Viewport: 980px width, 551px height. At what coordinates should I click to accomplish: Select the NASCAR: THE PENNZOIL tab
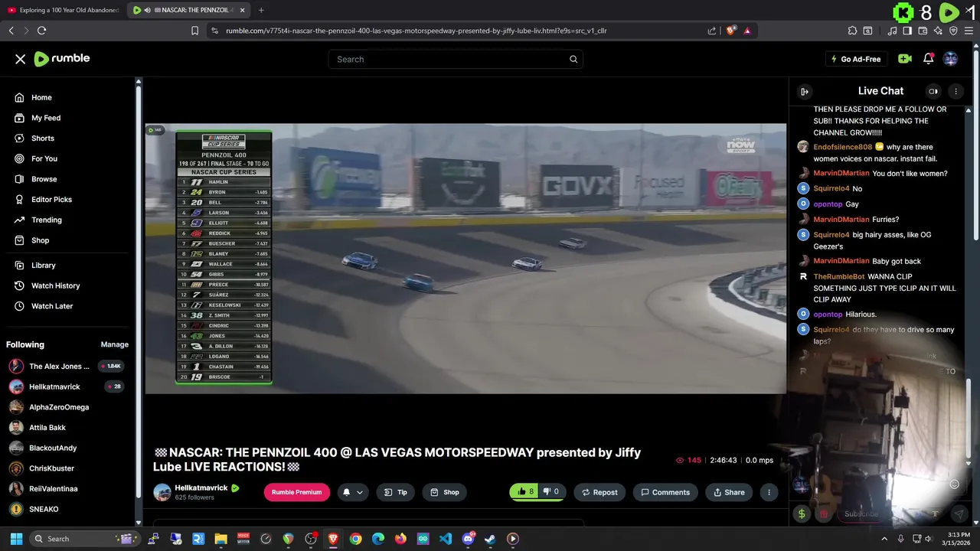[188, 10]
